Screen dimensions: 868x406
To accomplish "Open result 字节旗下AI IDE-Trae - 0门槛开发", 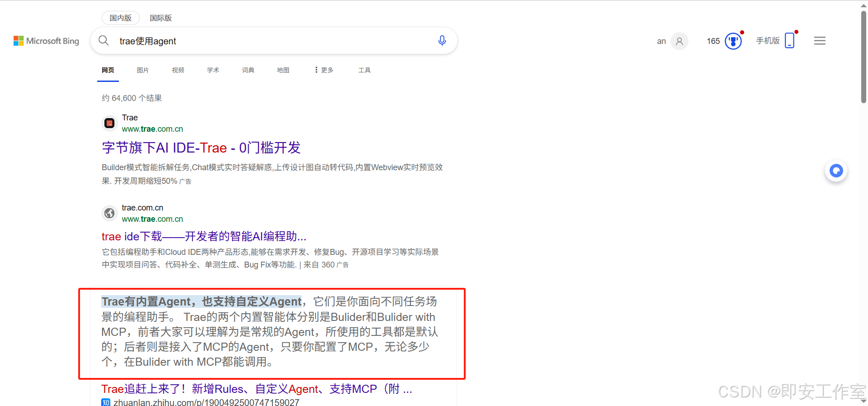I will tap(201, 148).
